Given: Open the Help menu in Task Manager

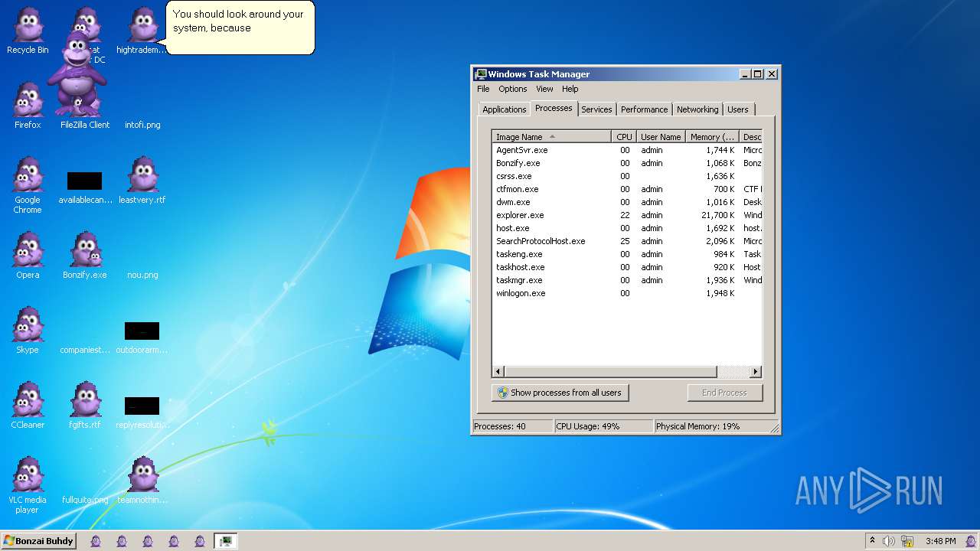Looking at the screenshot, I should (570, 89).
